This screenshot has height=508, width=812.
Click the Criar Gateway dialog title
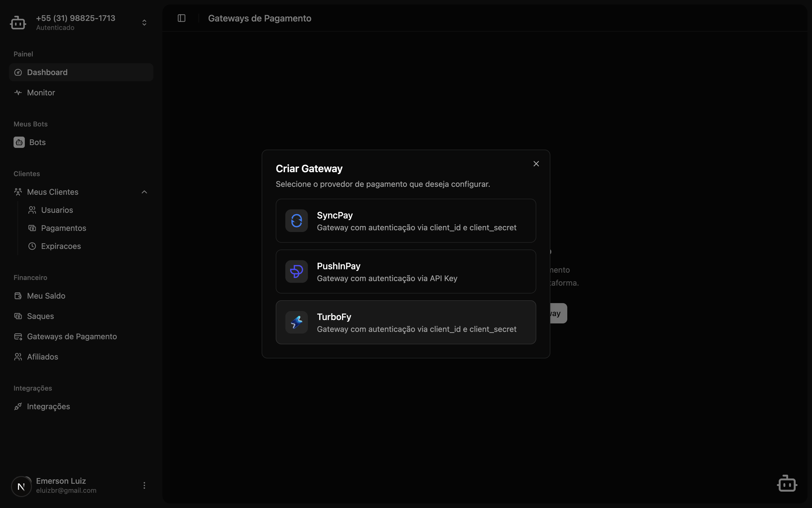(x=309, y=169)
